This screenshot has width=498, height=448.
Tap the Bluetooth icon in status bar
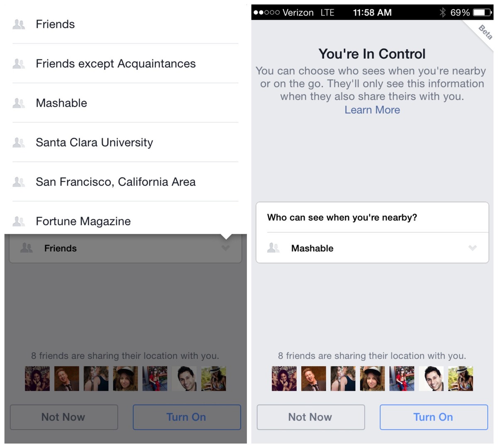pyautogui.click(x=442, y=12)
